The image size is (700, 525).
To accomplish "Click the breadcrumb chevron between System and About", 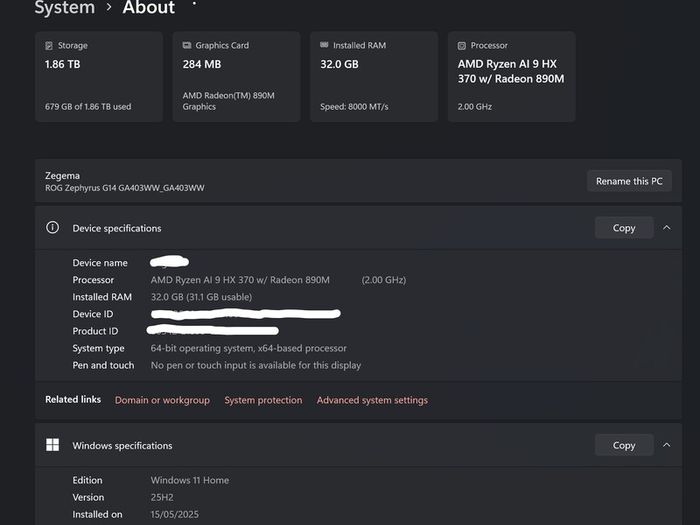I will tap(108, 8).
